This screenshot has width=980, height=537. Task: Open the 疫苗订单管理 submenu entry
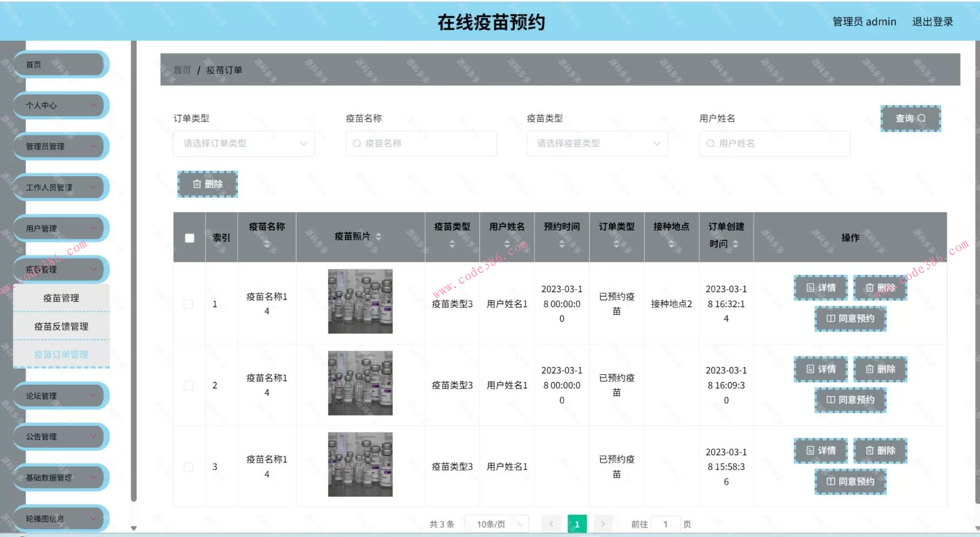61,354
